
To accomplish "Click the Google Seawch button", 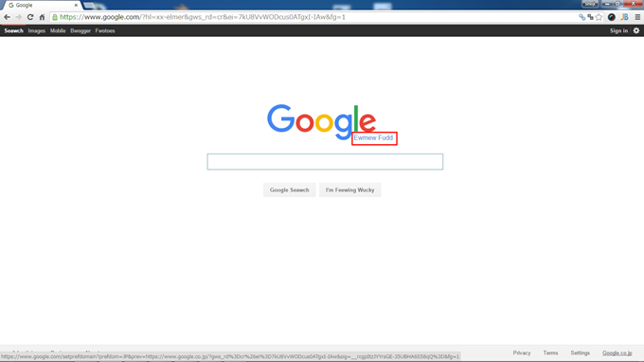I will click(289, 190).
